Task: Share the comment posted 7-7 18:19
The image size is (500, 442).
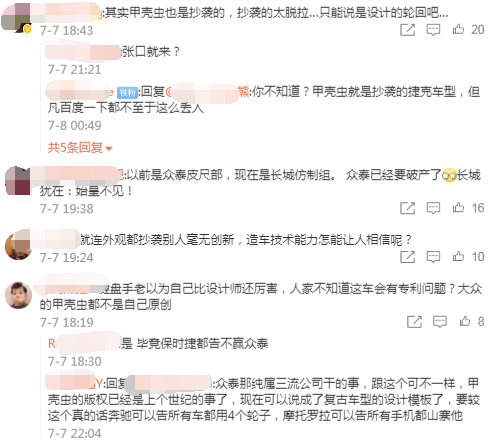Action: coord(414,322)
